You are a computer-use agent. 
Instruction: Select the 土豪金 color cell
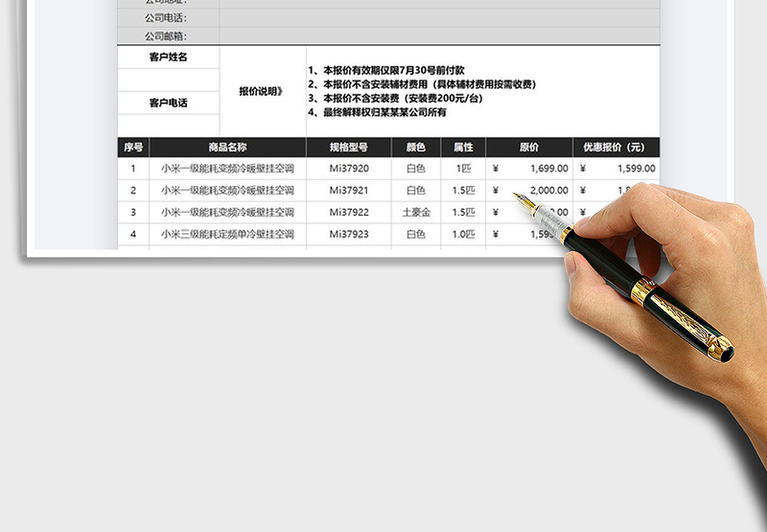(x=416, y=213)
